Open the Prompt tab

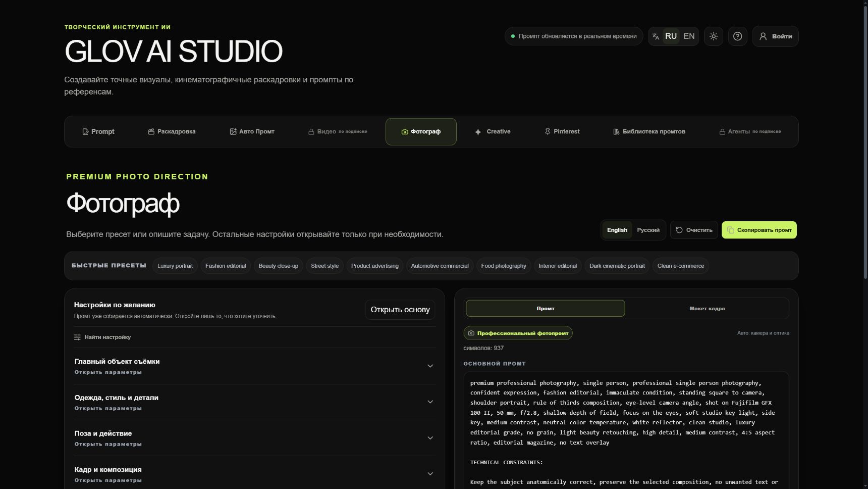pos(98,131)
